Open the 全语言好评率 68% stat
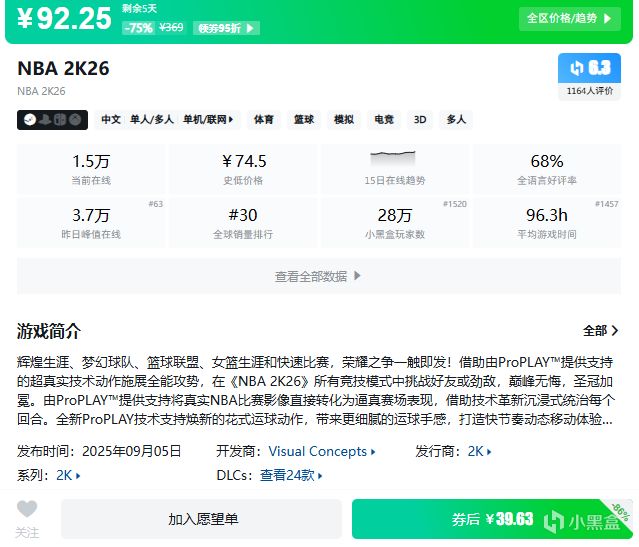This screenshot has width=639, height=547. click(x=547, y=169)
